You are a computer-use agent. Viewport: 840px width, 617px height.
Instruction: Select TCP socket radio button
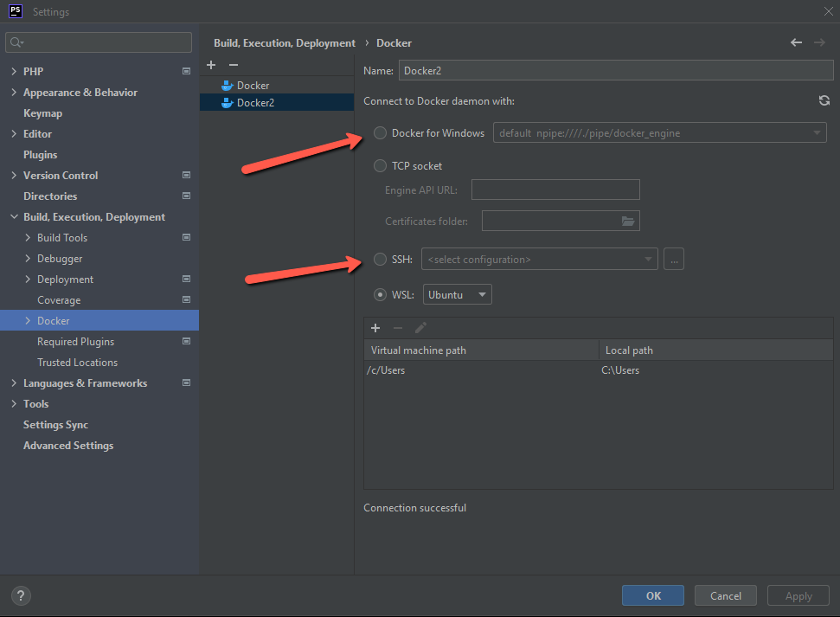(380, 165)
